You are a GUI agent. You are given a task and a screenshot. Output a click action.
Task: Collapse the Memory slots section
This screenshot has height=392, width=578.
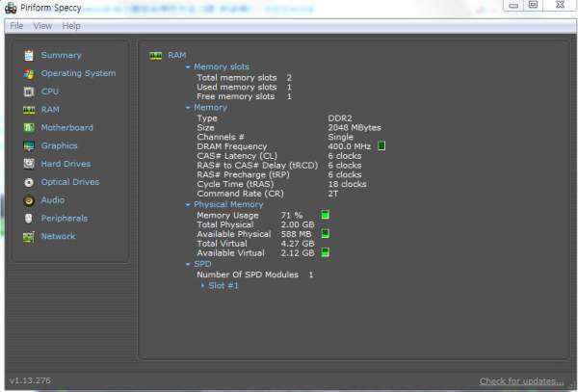coord(188,66)
